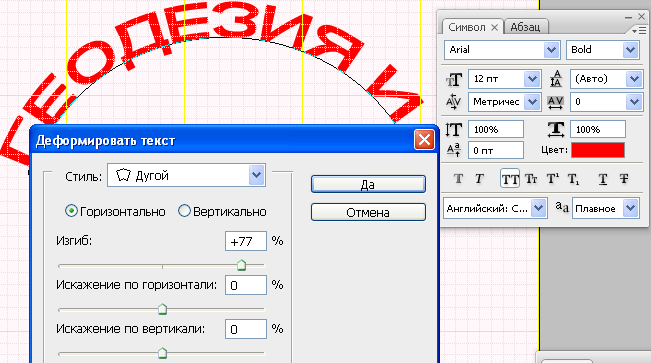This screenshot has width=651, height=363.
Task: Click the kerning icon
Action: tap(453, 102)
